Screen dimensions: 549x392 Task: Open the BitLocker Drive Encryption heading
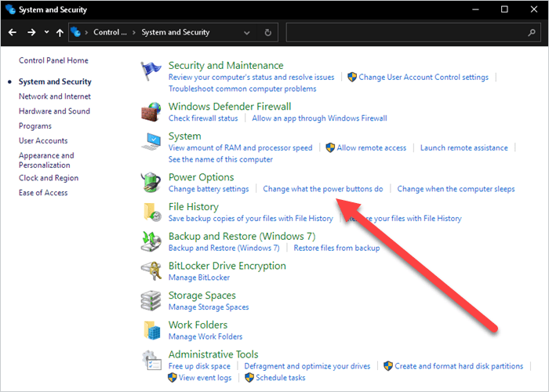pos(227,266)
